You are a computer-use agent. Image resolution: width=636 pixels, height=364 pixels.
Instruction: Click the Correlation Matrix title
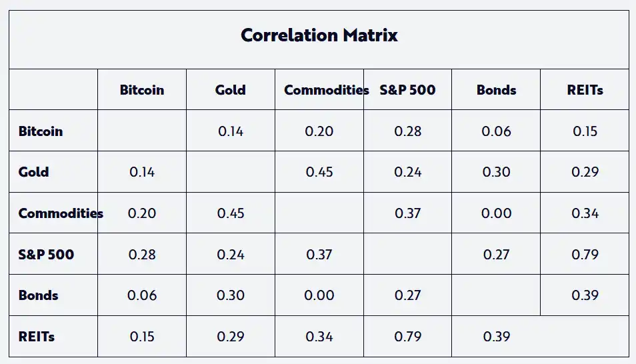pos(319,35)
